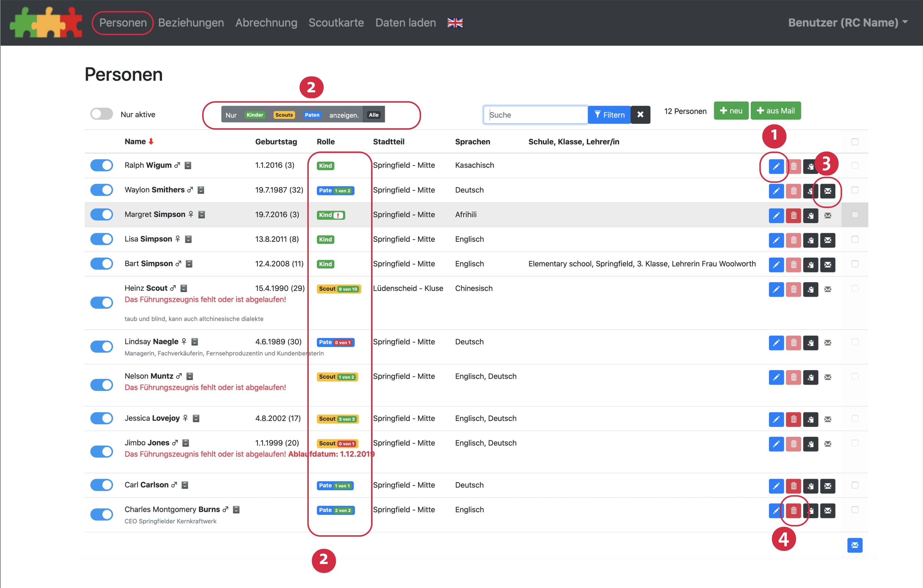This screenshot has height=588, width=923.
Task: Deactivate Lisa Simpson's active toggle
Action: pyautogui.click(x=102, y=239)
